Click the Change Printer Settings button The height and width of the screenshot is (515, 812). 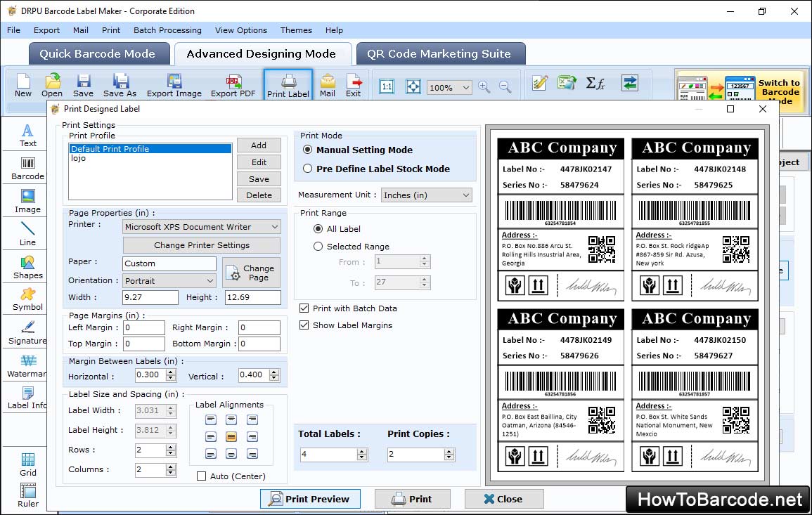(202, 245)
